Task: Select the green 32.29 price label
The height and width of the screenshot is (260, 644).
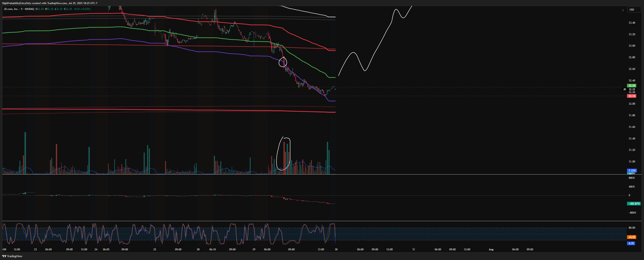Action: click(632, 86)
